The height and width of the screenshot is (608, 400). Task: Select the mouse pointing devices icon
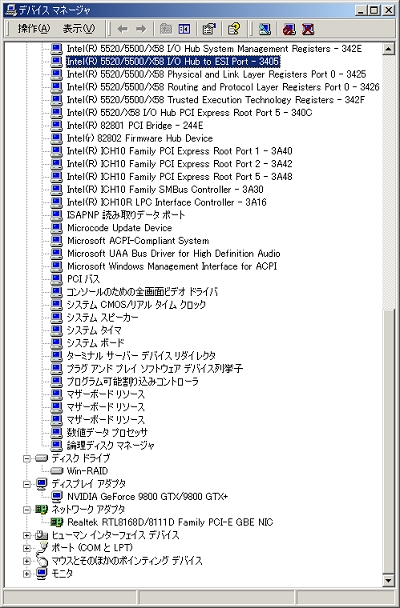[42, 561]
